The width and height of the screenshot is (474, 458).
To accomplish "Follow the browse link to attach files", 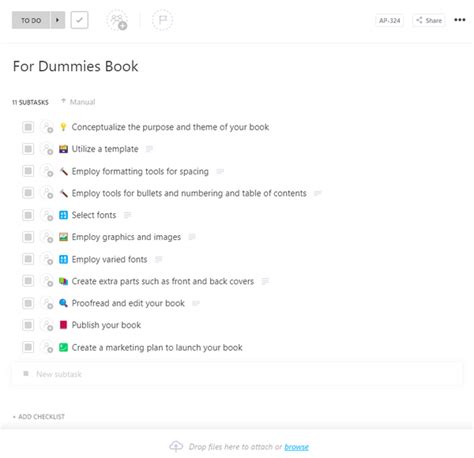I will (296, 447).
